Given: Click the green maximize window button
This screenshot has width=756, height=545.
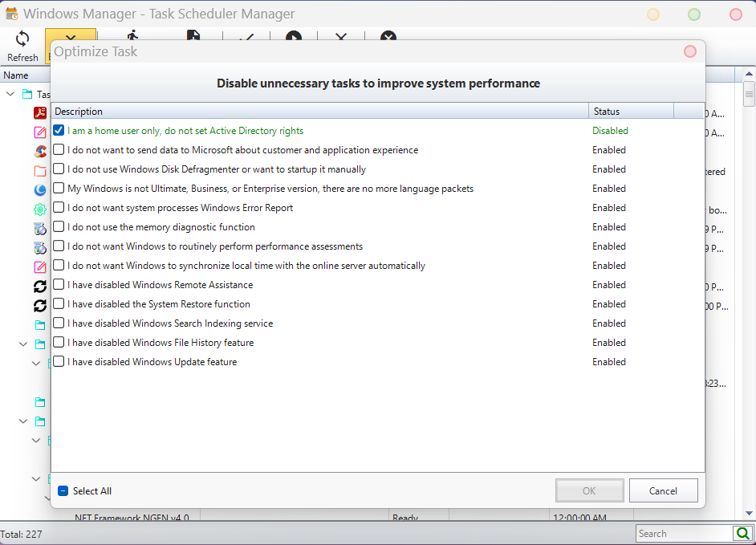Looking at the screenshot, I should tap(694, 14).
